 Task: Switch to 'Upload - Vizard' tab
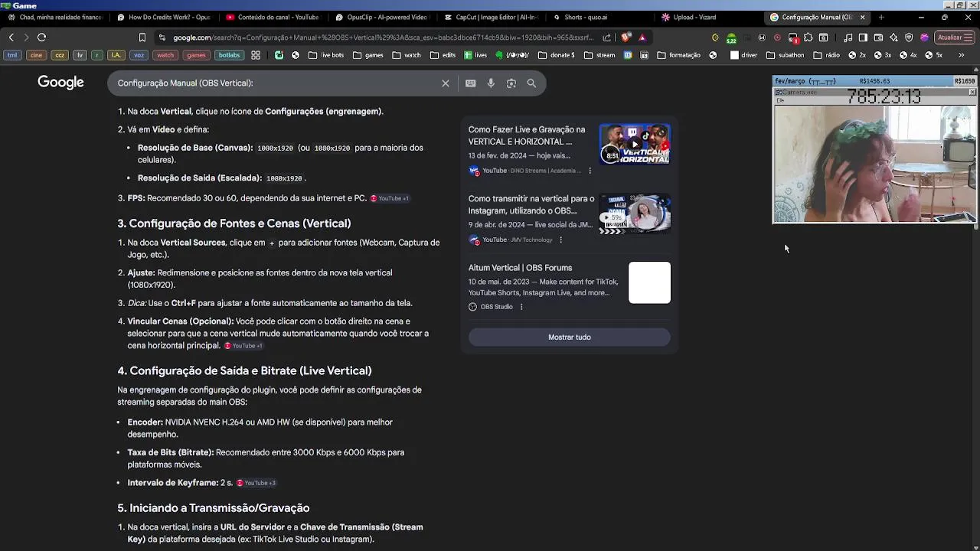pos(710,17)
